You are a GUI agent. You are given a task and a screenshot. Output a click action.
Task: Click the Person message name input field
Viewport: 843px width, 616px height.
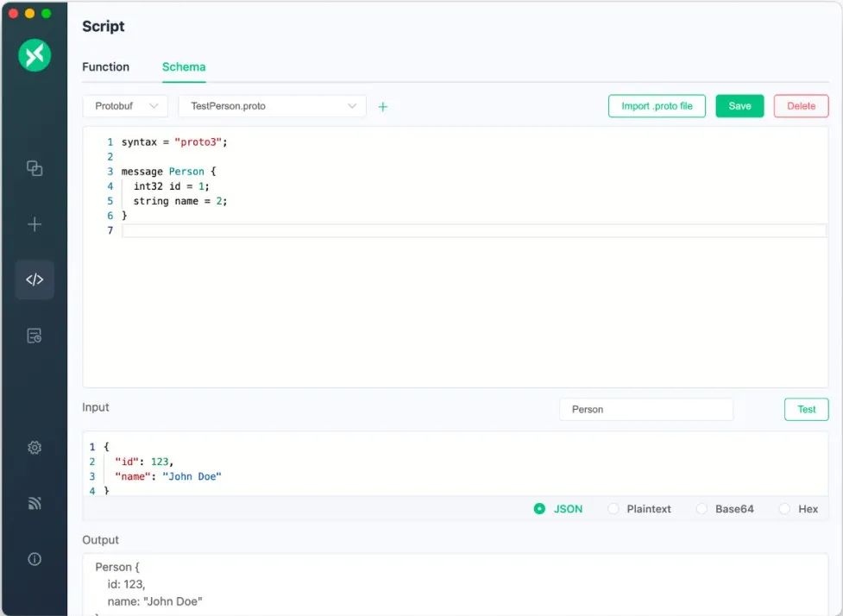point(645,409)
